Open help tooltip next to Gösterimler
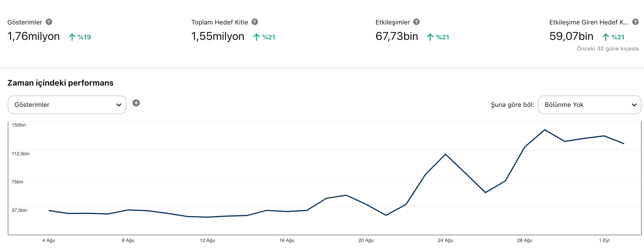The width and height of the screenshot is (644, 251). click(49, 22)
